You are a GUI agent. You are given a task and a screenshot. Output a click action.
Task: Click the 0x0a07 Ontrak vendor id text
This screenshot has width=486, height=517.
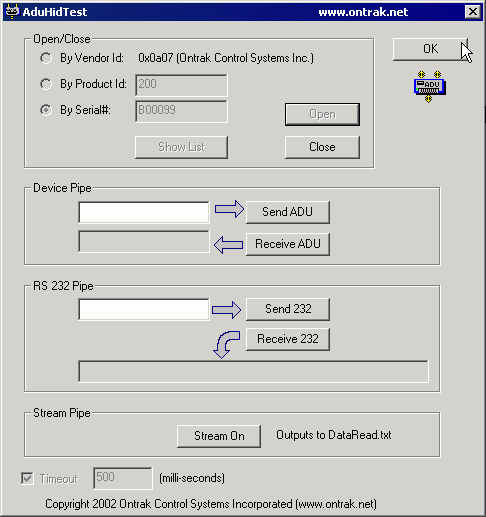pyautogui.click(x=226, y=58)
